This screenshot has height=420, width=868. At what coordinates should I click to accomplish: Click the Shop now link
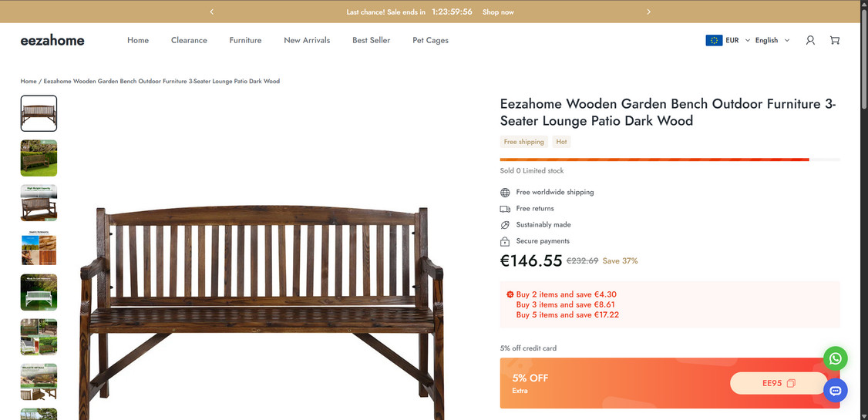click(498, 12)
